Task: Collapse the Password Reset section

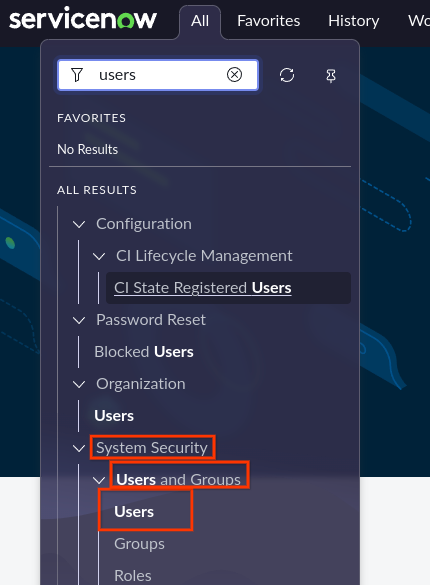Action: click(x=79, y=320)
